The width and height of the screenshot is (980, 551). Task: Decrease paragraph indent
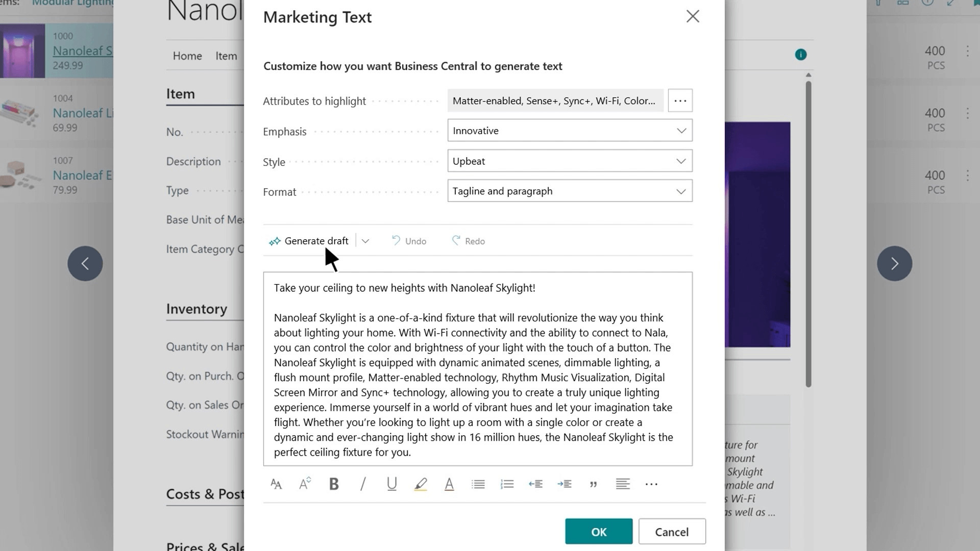pyautogui.click(x=535, y=484)
